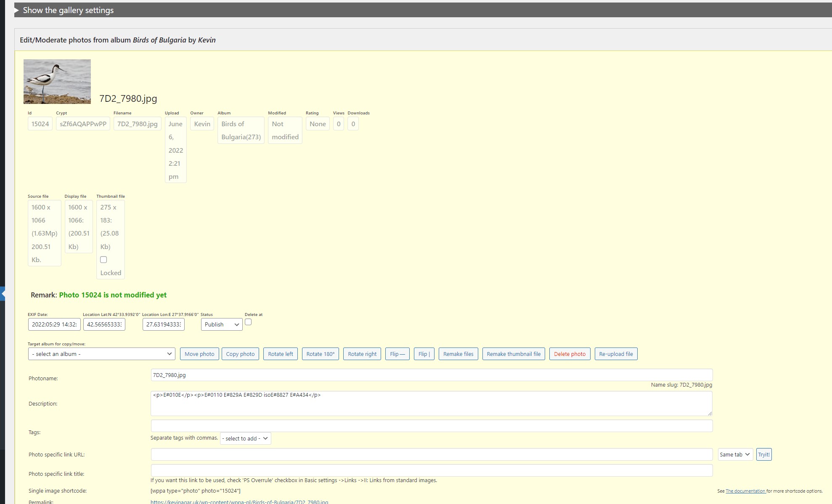Click Rotate left button
832x504 pixels.
tap(281, 354)
